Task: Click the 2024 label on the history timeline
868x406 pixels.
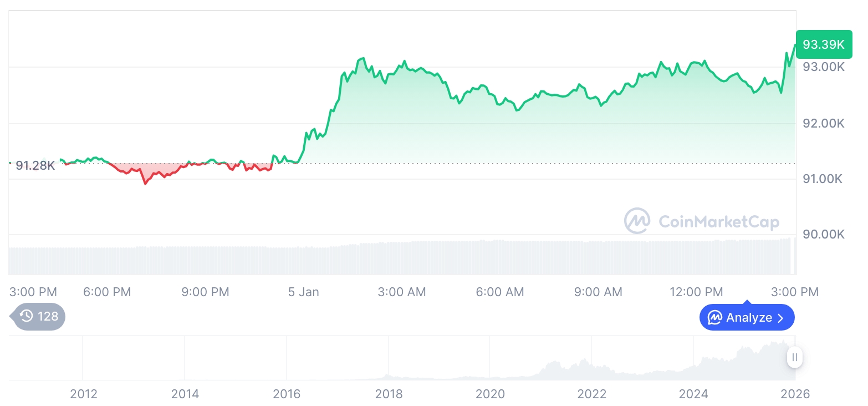Action: [x=693, y=394]
